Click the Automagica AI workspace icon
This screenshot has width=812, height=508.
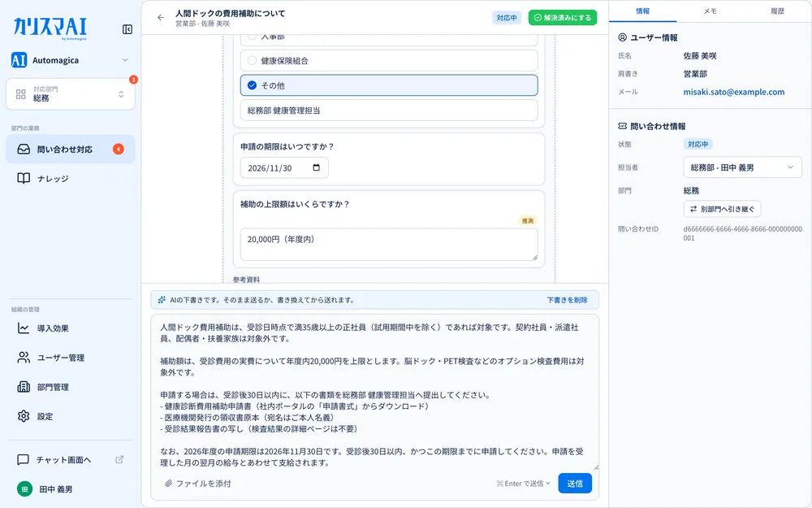click(19, 60)
